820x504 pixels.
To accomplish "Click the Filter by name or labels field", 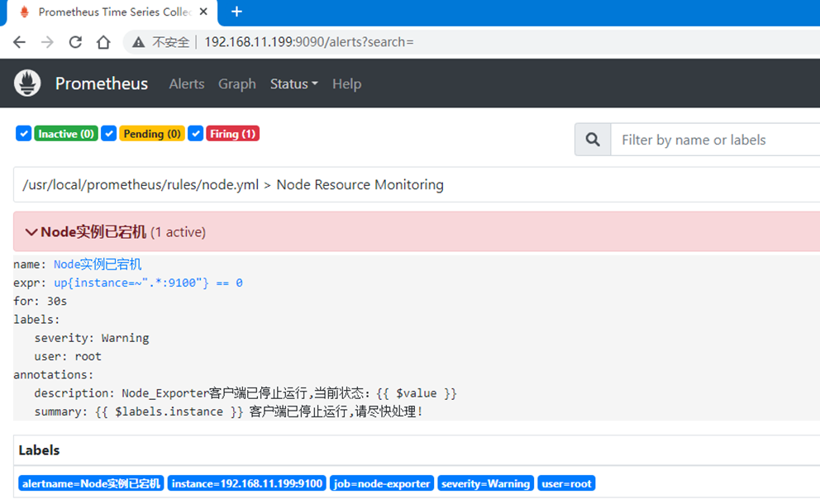I will click(715, 140).
